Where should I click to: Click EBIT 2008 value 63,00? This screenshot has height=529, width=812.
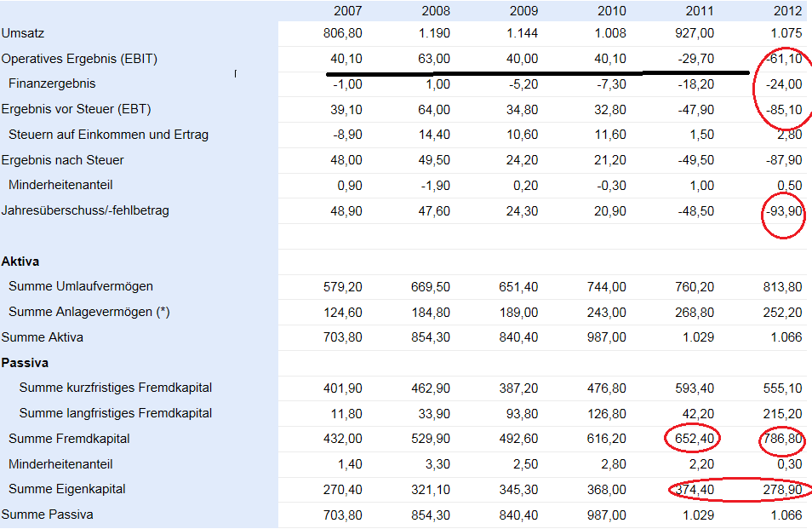click(434, 59)
